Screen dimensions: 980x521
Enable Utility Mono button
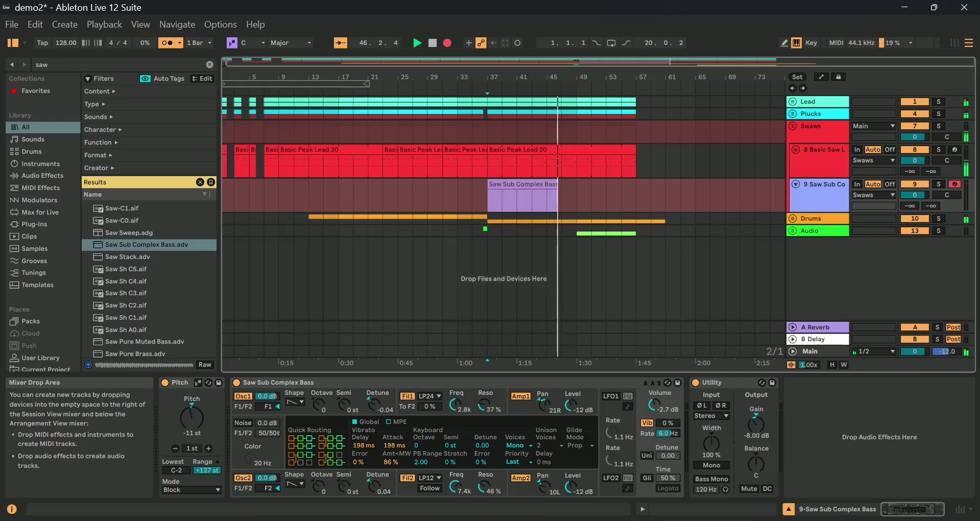pos(711,465)
